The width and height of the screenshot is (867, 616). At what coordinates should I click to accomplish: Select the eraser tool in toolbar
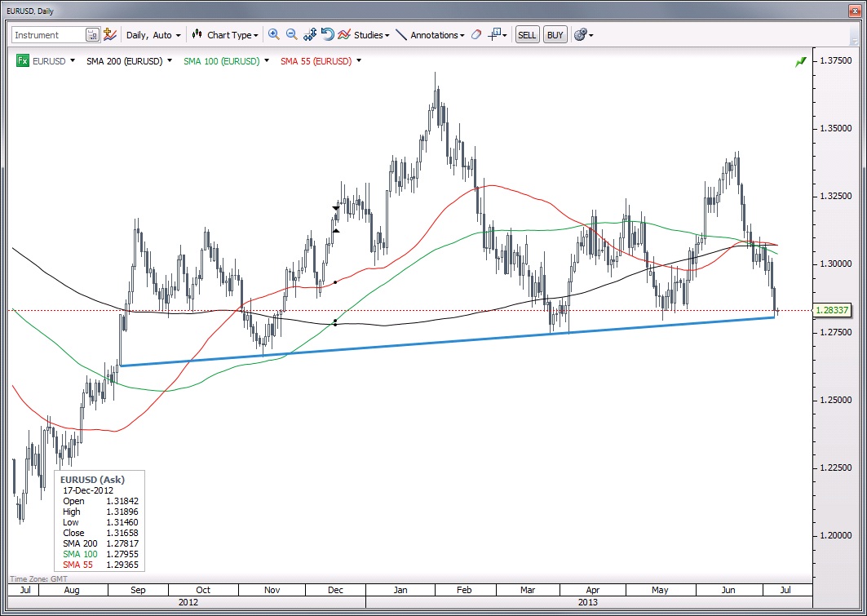(476, 35)
